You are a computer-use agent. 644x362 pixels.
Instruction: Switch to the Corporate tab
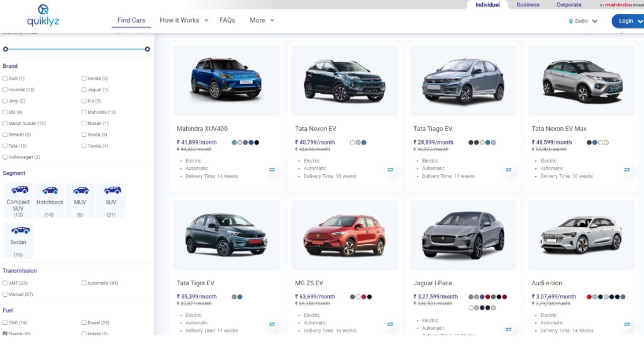(569, 4)
